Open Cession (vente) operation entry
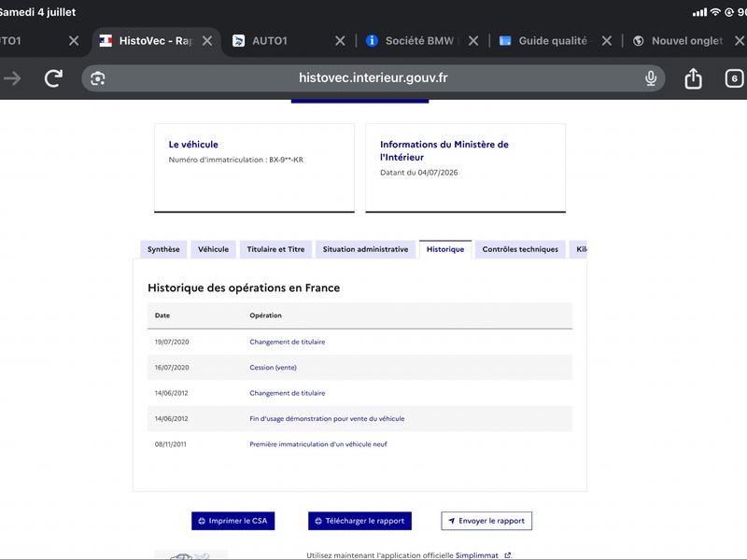The width and height of the screenshot is (747, 560). click(273, 368)
